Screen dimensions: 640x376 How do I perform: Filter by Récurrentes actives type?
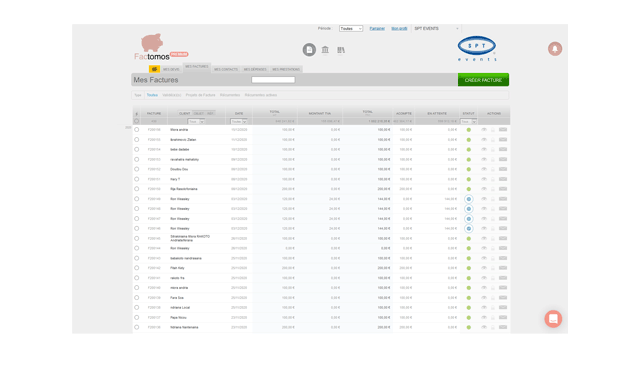pos(261,95)
